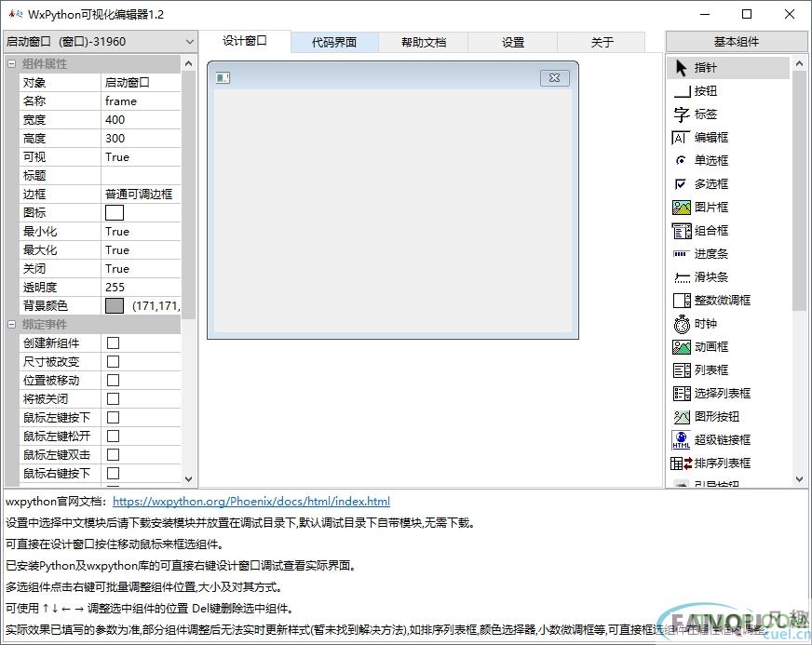Click the 对象 启动窗口 value cell
Screen dimensions: 812x645
[x=141, y=82]
